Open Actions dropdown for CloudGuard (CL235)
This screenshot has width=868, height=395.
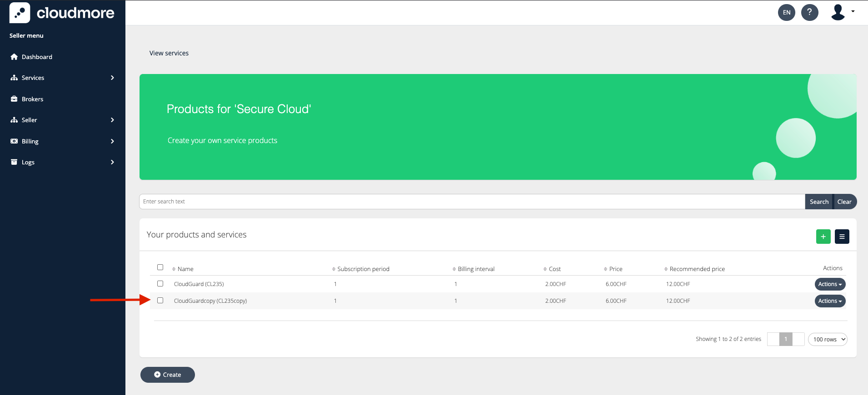830,284
